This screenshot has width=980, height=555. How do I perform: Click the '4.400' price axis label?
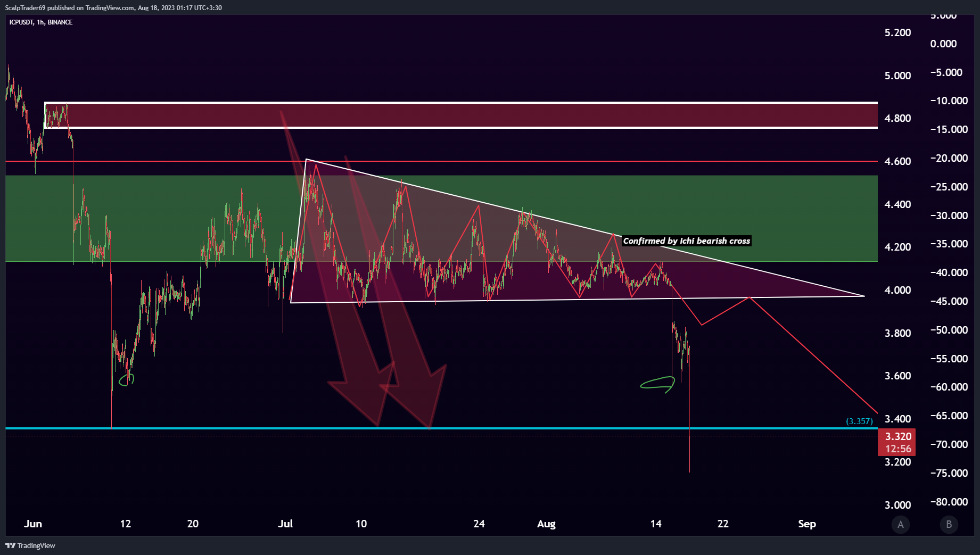[x=897, y=204]
